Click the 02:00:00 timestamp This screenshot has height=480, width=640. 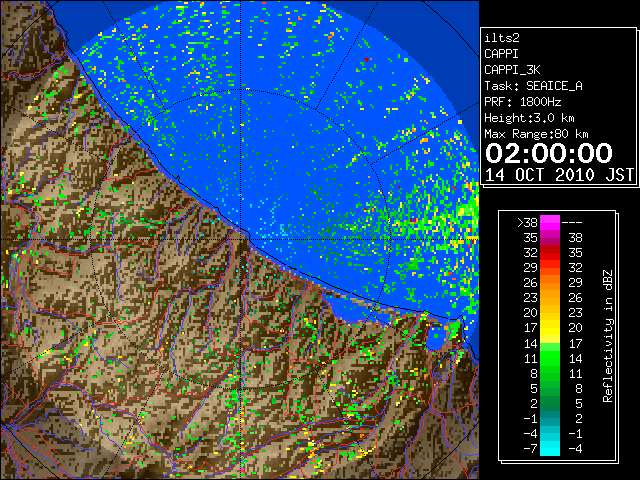pos(549,153)
